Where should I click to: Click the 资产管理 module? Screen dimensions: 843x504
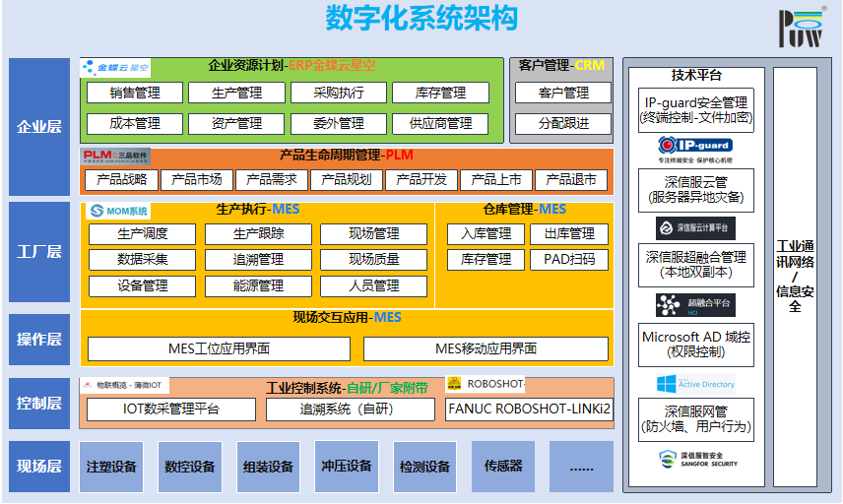(237, 124)
